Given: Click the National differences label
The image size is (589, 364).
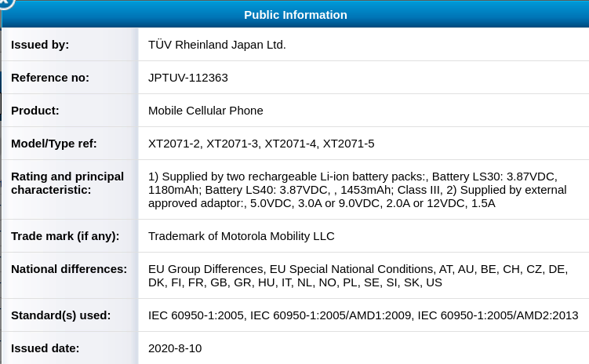Looking at the screenshot, I should point(69,269).
